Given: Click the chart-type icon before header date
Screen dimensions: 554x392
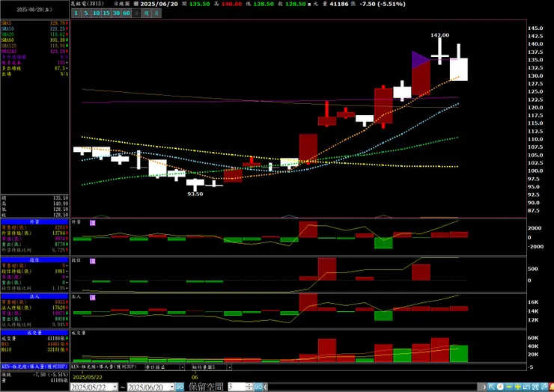Looking at the screenshot, I should (136, 4).
